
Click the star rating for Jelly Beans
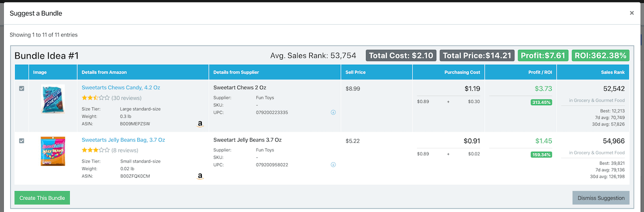(x=96, y=150)
